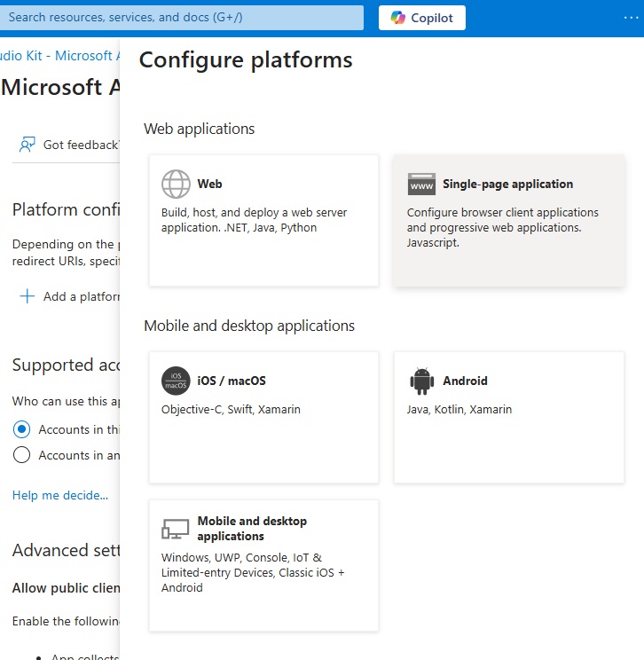Select iOS / macOS platform title

(x=231, y=381)
